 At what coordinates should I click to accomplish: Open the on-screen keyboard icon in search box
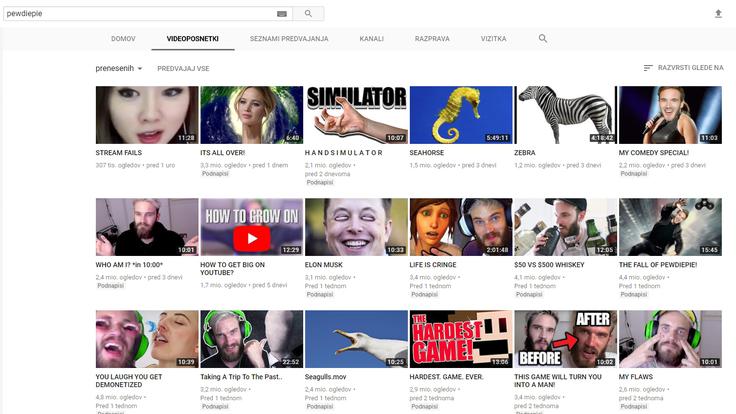pos(282,14)
